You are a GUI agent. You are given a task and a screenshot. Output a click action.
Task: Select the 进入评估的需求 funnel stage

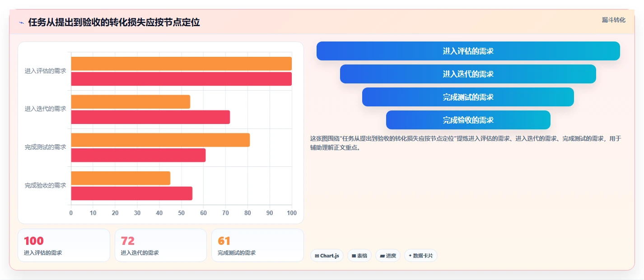click(468, 51)
